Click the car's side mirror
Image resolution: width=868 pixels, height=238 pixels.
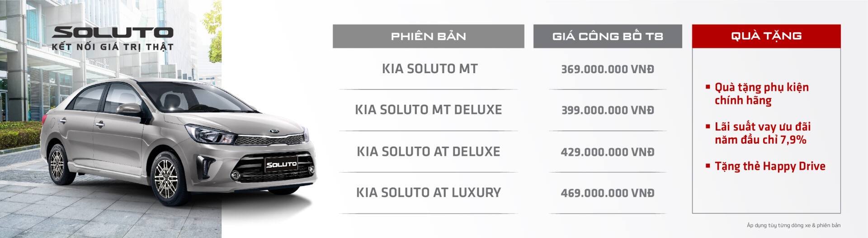[x=129, y=108]
